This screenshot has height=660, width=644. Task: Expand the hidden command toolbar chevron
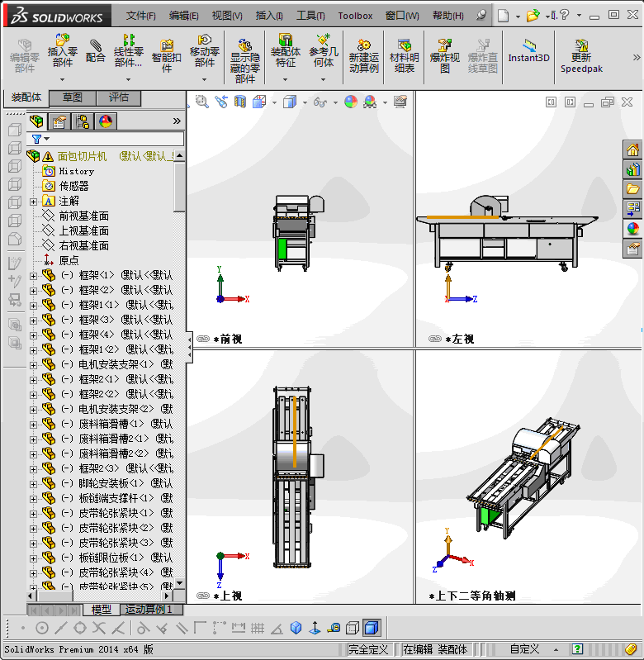tap(637, 57)
